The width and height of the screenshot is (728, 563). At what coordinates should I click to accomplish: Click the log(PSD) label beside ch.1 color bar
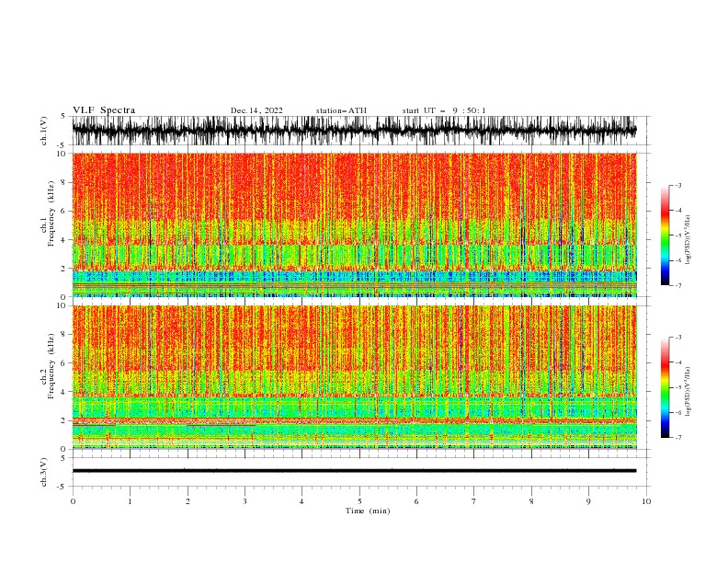(x=688, y=240)
